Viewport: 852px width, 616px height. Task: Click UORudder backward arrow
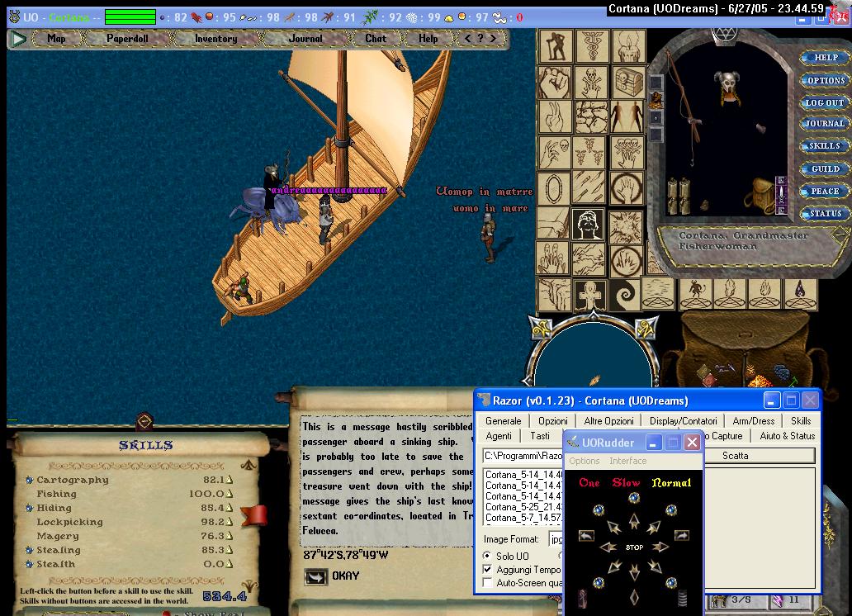pyautogui.click(x=634, y=572)
